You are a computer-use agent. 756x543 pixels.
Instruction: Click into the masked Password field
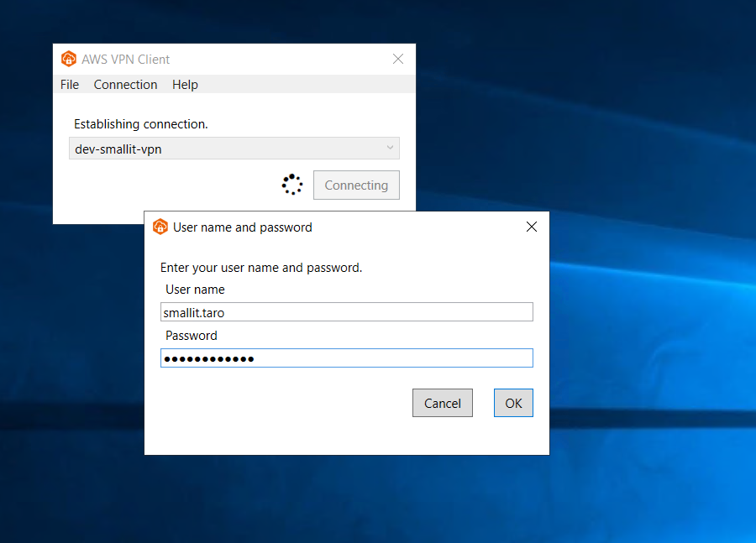pos(346,358)
